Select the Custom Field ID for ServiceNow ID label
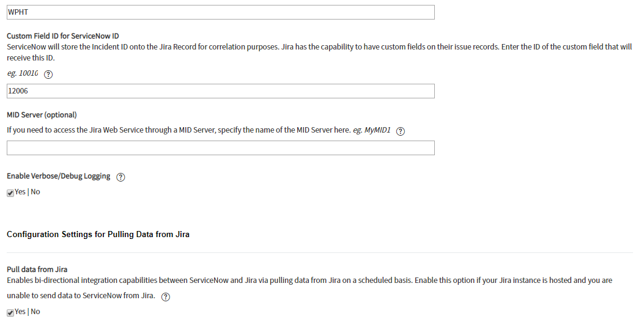Image resolution: width=644 pixels, height=319 pixels. [63, 36]
